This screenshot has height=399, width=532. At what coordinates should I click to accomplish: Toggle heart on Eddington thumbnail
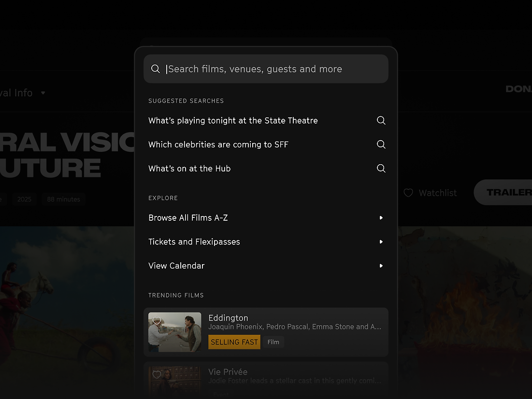click(x=157, y=321)
